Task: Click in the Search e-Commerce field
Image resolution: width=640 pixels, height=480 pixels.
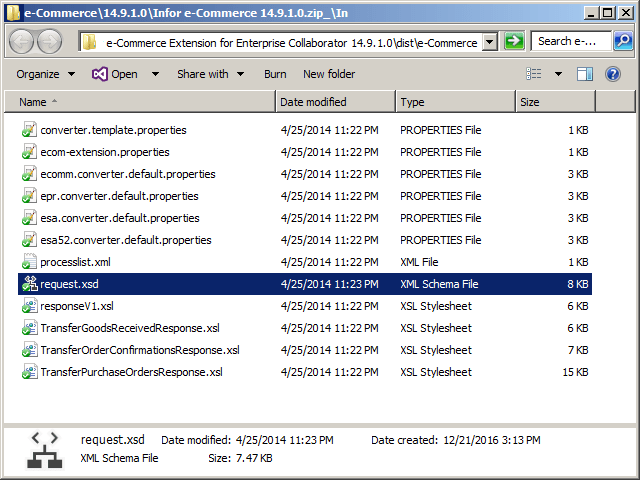Action: (567, 42)
